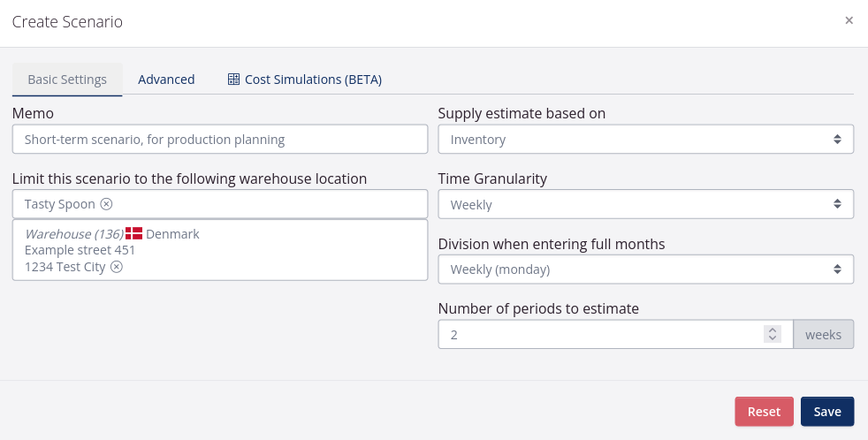Save the scenario
This screenshot has width=868, height=440.
(x=827, y=411)
